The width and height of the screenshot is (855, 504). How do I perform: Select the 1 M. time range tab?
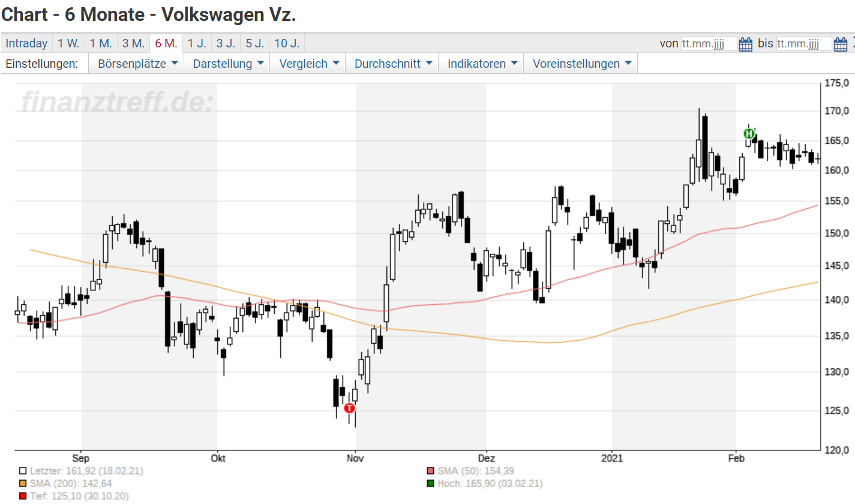click(101, 43)
